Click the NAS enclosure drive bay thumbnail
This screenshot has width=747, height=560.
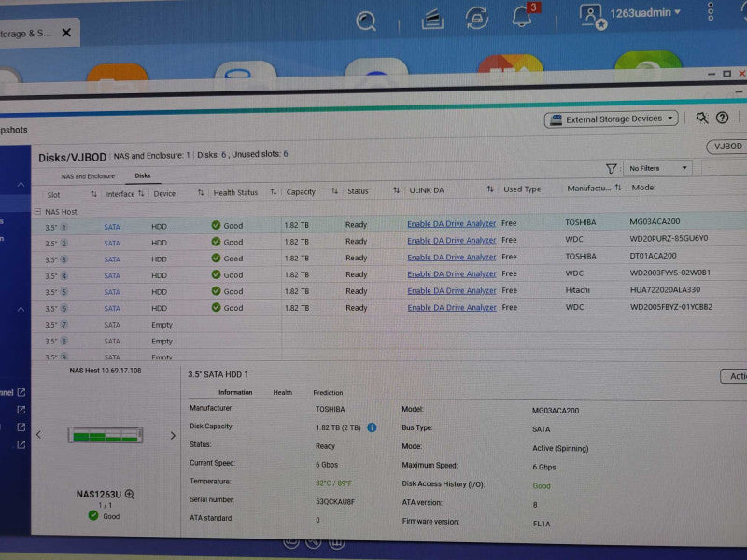pos(106,435)
